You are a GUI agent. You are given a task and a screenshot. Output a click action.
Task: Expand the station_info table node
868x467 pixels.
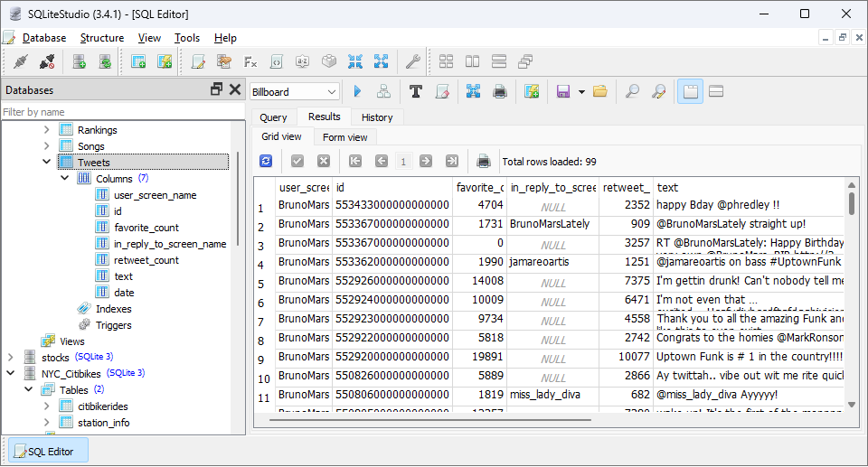[x=46, y=422]
